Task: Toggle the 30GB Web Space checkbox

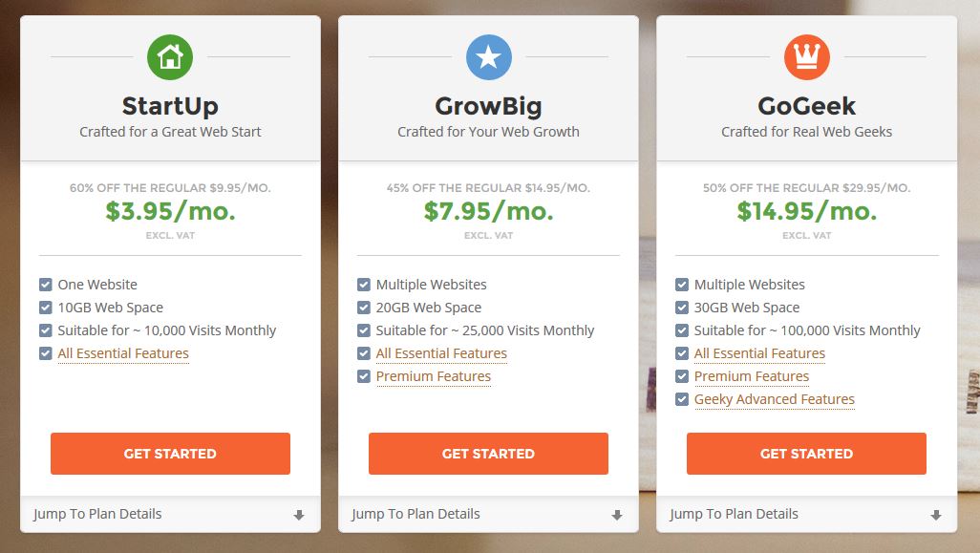Action: (x=682, y=308)
